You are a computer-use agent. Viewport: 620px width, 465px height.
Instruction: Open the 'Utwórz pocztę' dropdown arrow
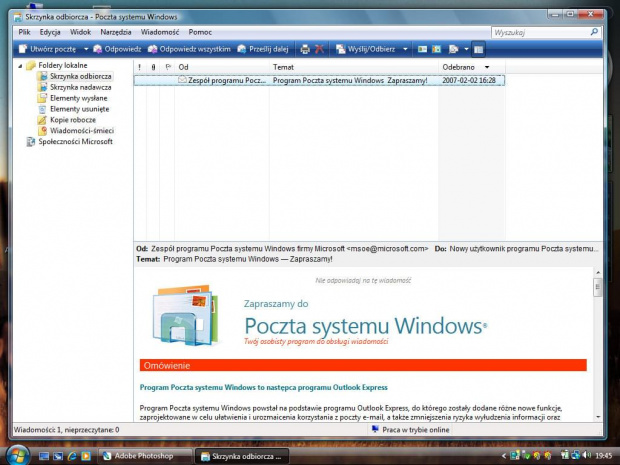[86, 49]
